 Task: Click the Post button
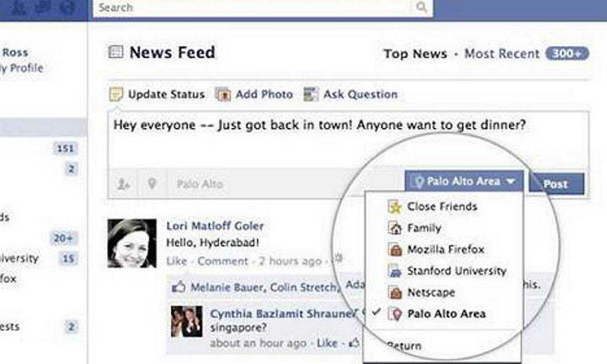pos(556,184)
